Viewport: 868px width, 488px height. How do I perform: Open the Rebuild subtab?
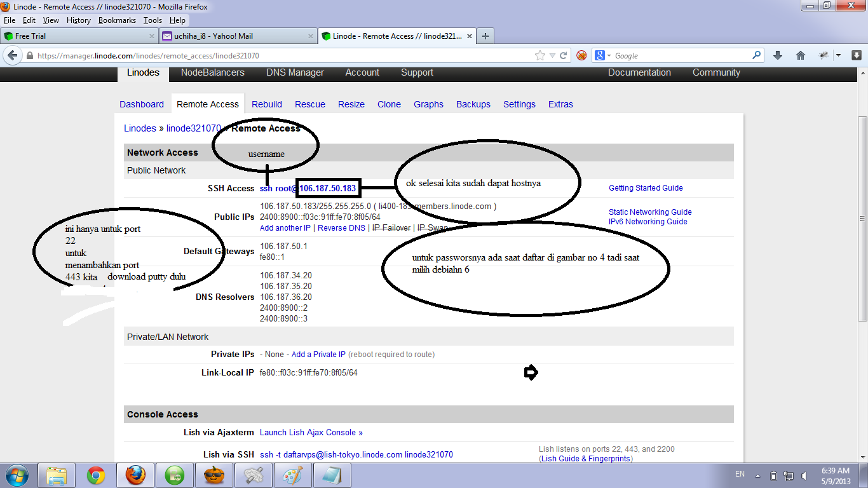(x=267, y=104)
